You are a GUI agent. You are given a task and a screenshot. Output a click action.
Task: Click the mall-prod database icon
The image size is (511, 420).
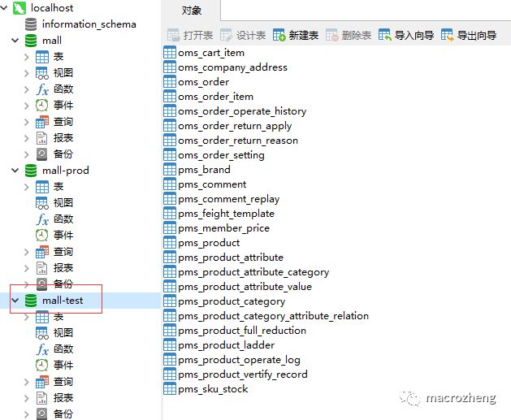(x=31, y=171)
